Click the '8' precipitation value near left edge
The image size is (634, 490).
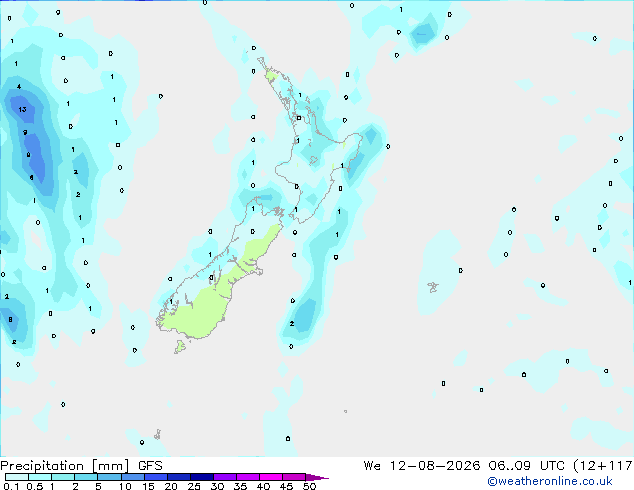[x=11, y=319]
